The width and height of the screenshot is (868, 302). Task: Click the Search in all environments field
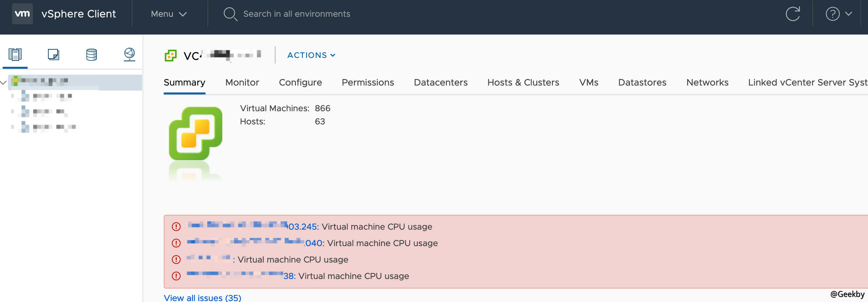[x=297, y=14]
